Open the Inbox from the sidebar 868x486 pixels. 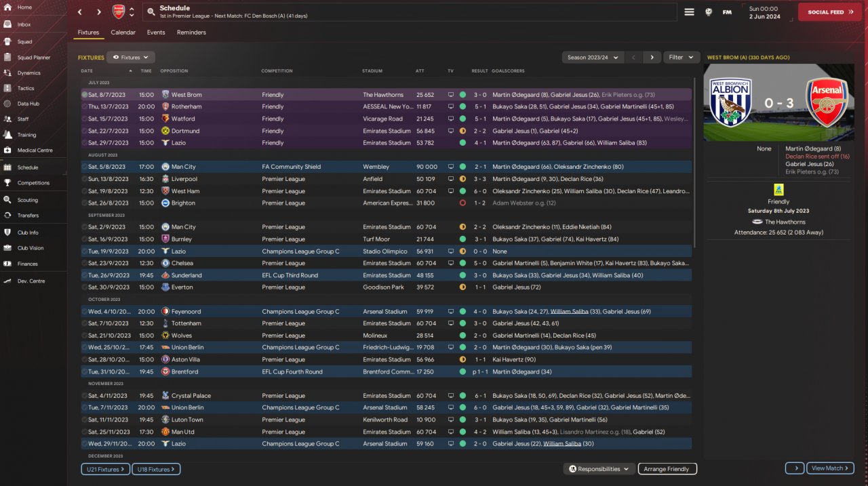point(7,24)
